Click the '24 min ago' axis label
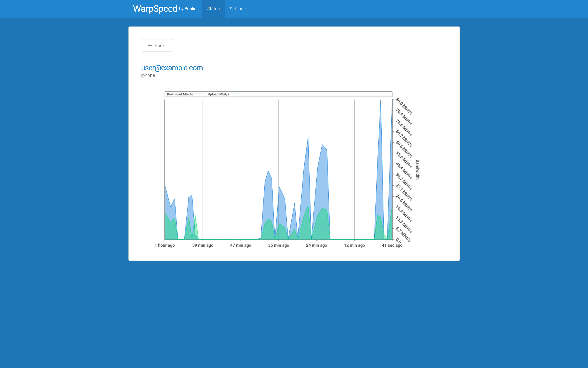Image resolution: width=588 pixels, height=368 pixels. pyautogui.click(x=316, y=245)
